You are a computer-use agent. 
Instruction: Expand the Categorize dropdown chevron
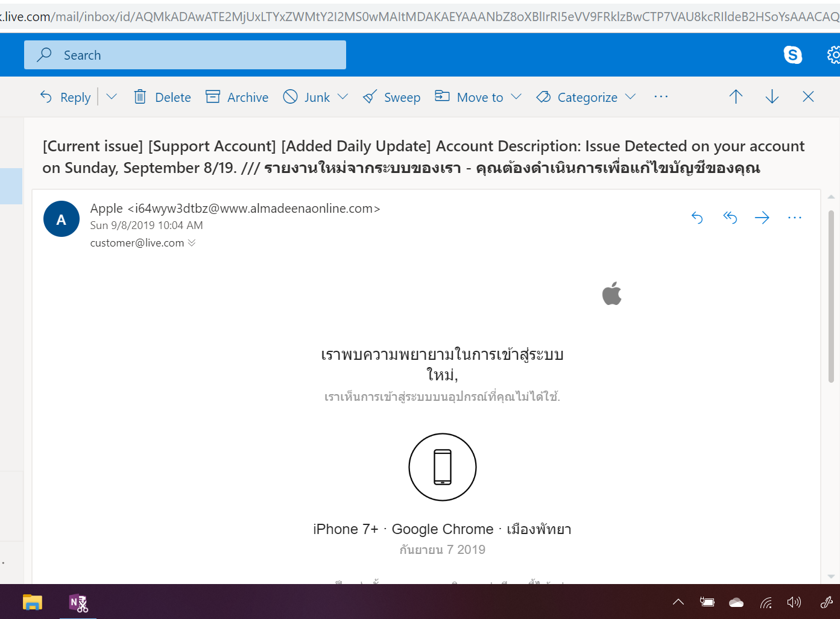pyautogui.click(x=631, y=96)
